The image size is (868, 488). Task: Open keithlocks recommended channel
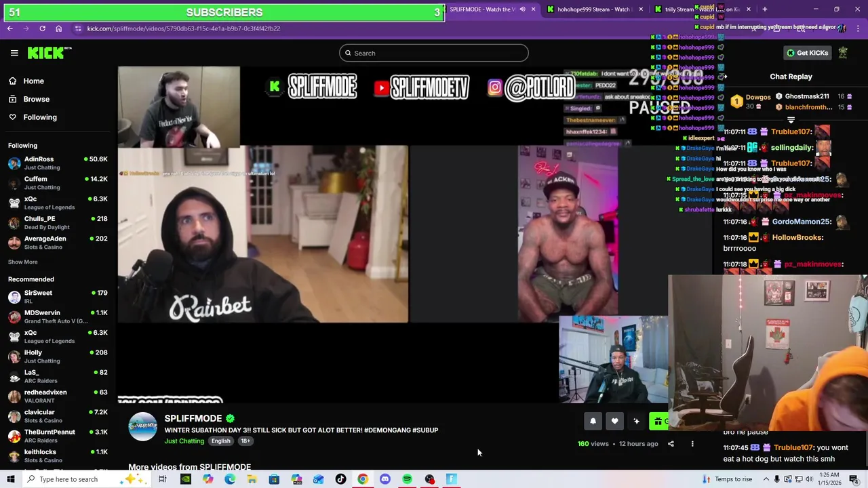[58, 455]
